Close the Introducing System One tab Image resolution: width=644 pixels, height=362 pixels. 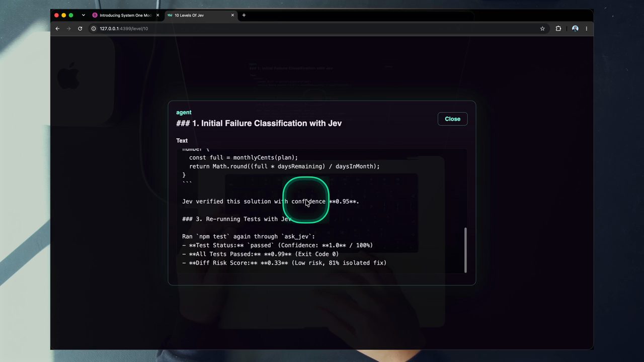coord(157,15)
